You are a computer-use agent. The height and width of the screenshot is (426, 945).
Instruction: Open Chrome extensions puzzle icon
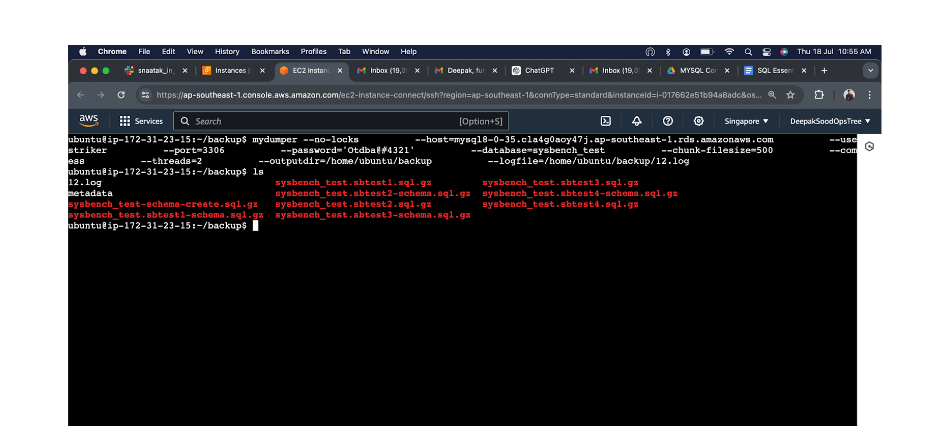(x=819, y=95)
